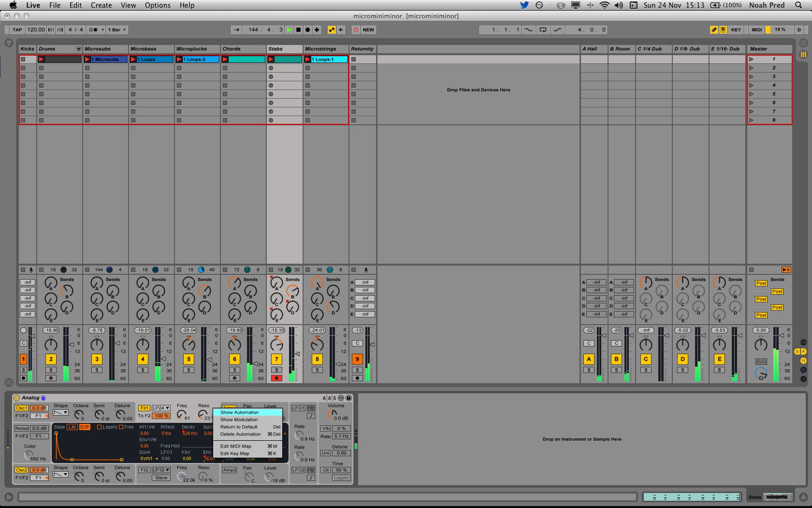Toggle the Automation Arm button

332,30
